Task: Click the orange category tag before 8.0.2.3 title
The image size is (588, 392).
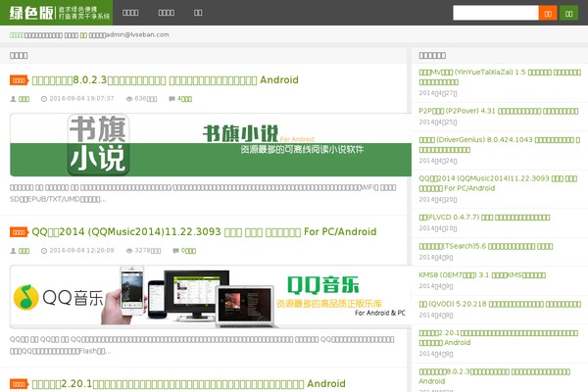Action: (19, 80)
